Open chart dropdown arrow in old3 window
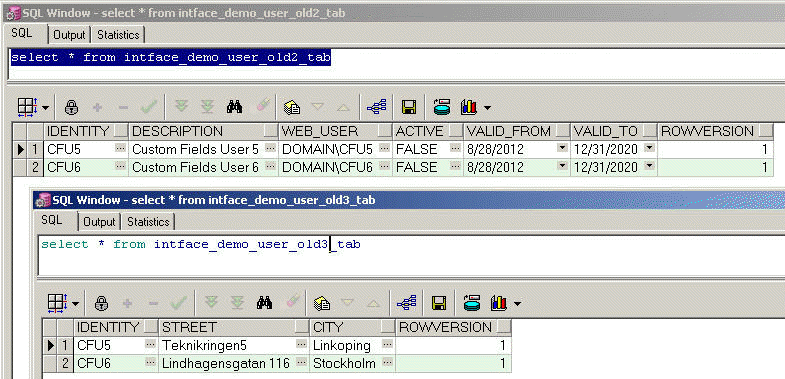This screenshot has width=785, height=379. (x=517, y=303)
